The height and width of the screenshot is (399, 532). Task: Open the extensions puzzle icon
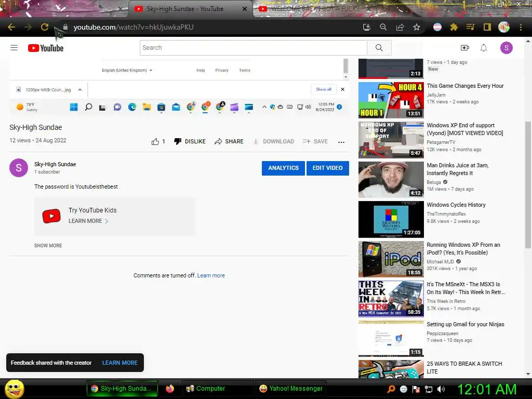coord(454,27)
